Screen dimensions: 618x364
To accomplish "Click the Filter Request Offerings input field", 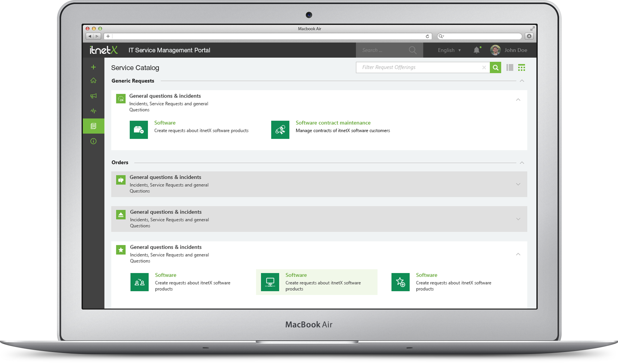I will click(418, 67).
